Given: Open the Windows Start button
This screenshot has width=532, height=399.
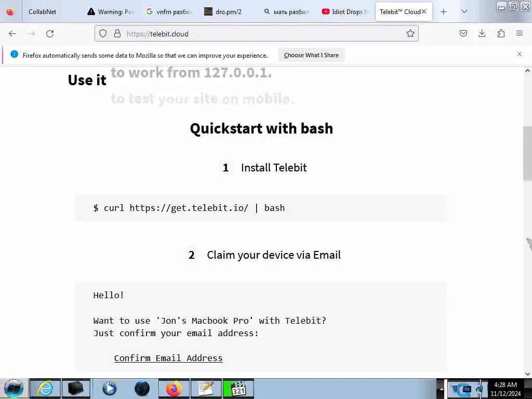Looking at the screenshot, I should coord(14,389).
